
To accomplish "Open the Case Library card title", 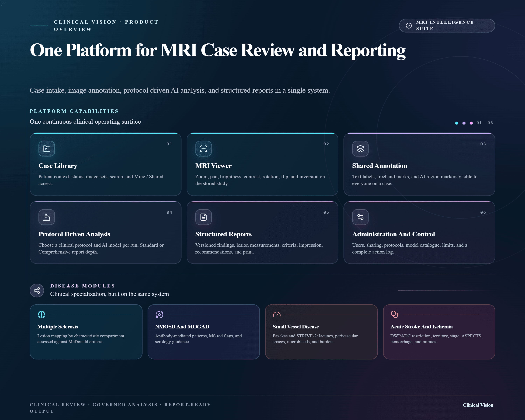I will coord(58,166).
